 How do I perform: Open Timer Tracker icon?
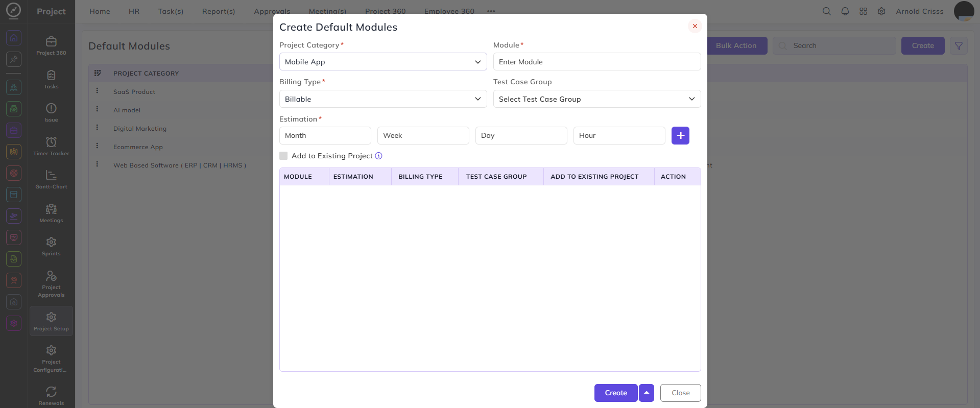[x=51, y=142]
